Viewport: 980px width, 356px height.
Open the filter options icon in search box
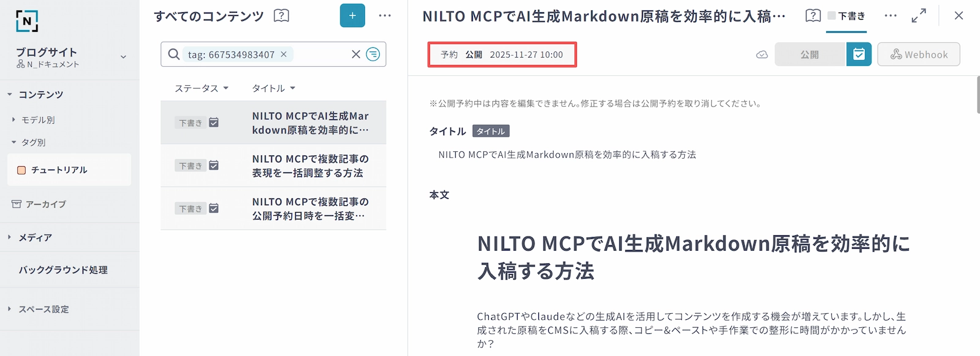(373, 55)
